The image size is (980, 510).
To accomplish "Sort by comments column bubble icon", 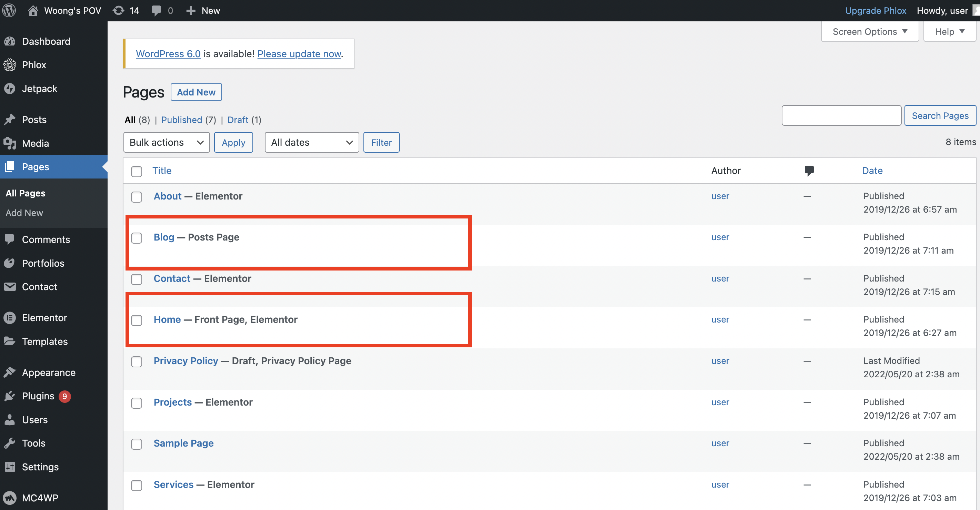I will pyautogui.click(x=809, y=170).
